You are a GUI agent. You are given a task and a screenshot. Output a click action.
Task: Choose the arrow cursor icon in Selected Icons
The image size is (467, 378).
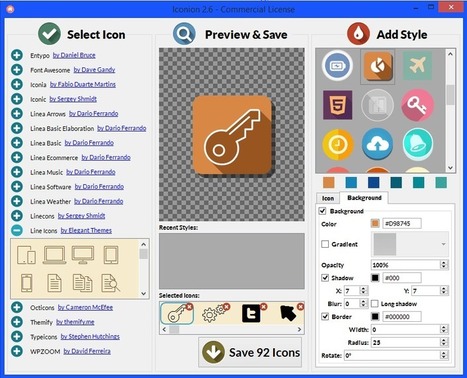point(288,313)
